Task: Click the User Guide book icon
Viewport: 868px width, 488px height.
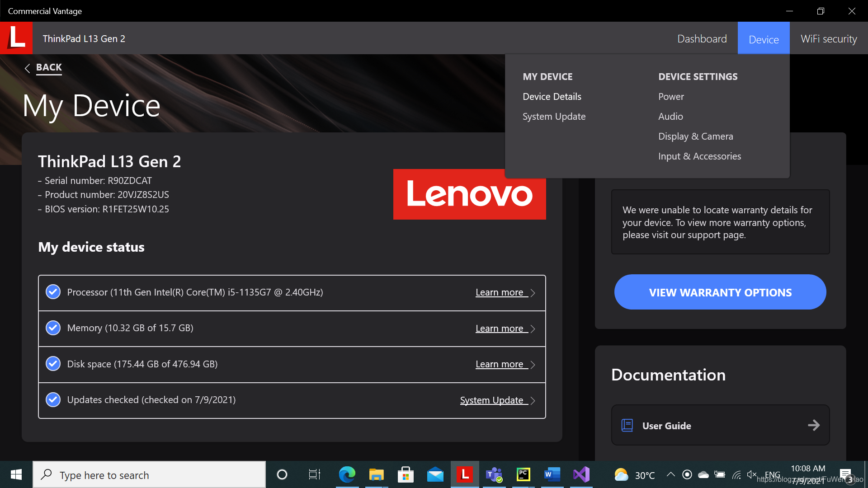Action: click(x=627, y=425)
